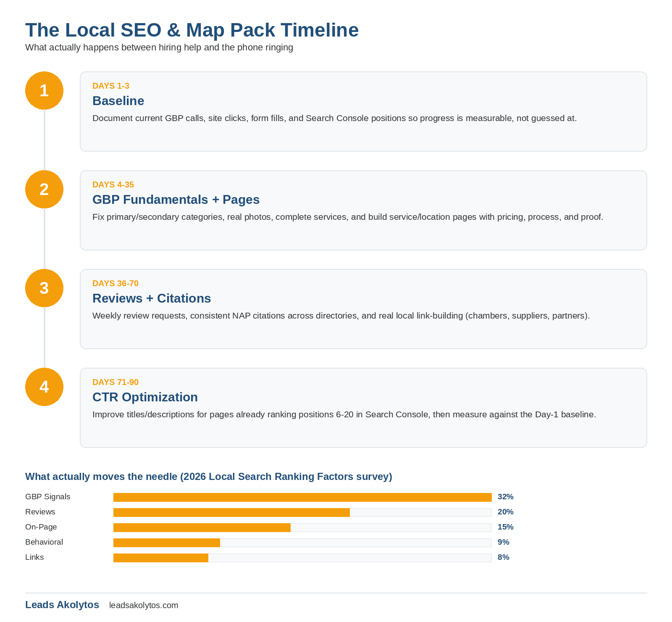Select the On-Page progress bar
The height and width of the screenshot is (622, 672).
(x=302, y=527)
